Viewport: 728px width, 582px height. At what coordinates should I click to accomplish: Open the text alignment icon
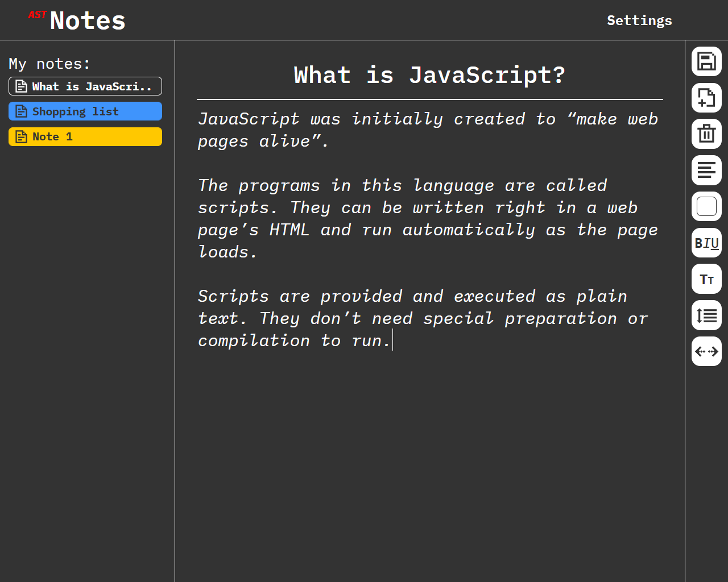point(706,171)
